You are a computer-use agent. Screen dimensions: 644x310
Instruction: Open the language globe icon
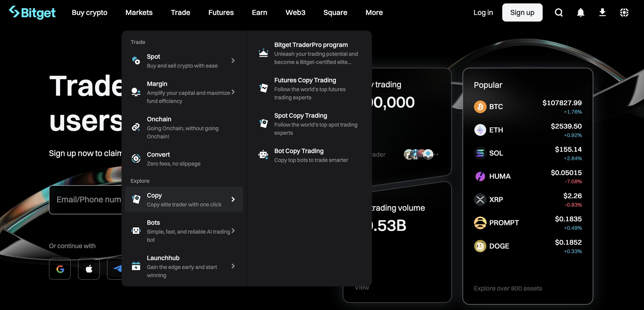(x=624, y=12)
